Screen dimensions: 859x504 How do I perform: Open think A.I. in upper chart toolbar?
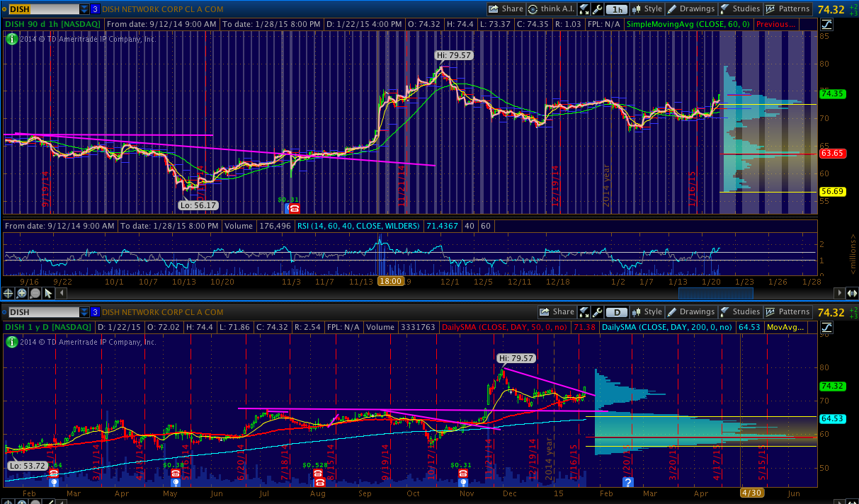click(551, 9)
